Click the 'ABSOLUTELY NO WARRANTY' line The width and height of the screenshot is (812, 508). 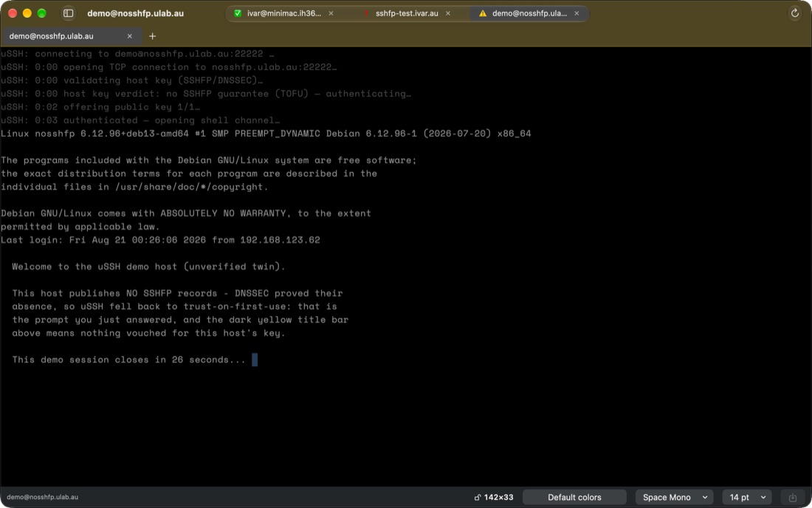click(x=186, y=213)
